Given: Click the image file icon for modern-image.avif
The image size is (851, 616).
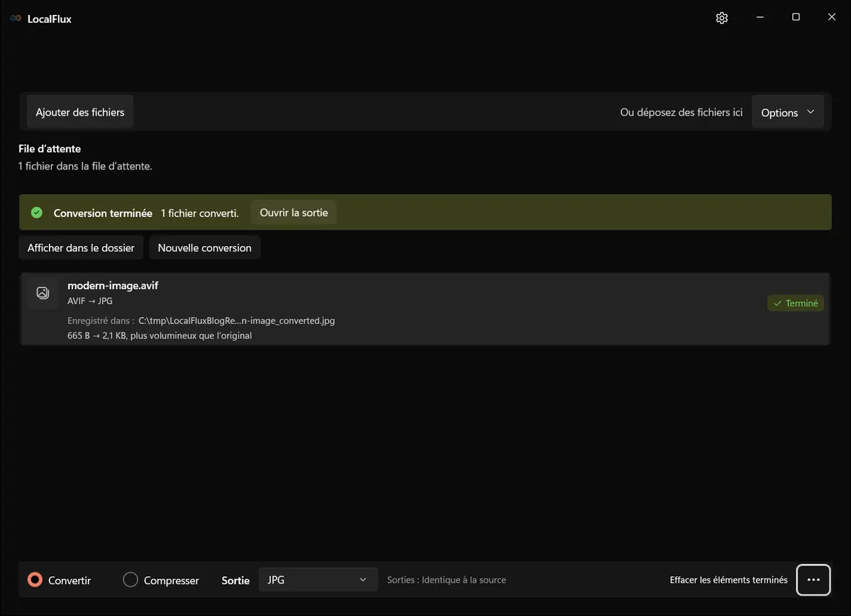Looking at the screenshot, I should click(43, 293).
